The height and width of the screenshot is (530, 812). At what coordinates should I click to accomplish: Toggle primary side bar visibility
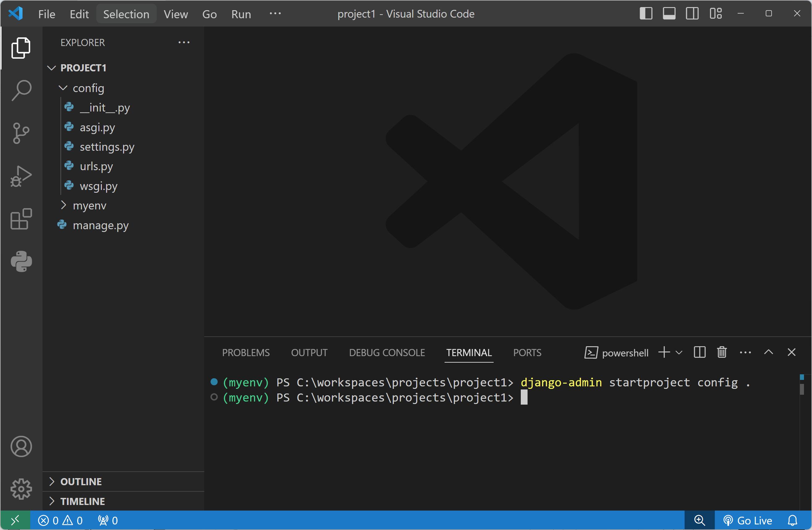pos(646,14)
